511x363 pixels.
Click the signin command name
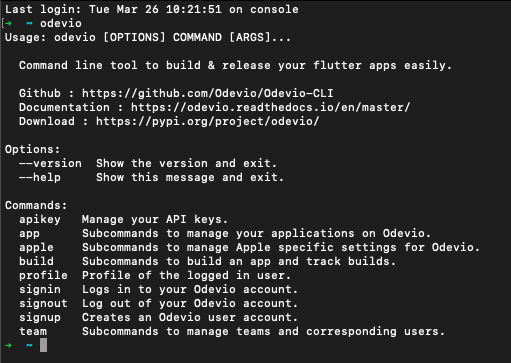40,289
